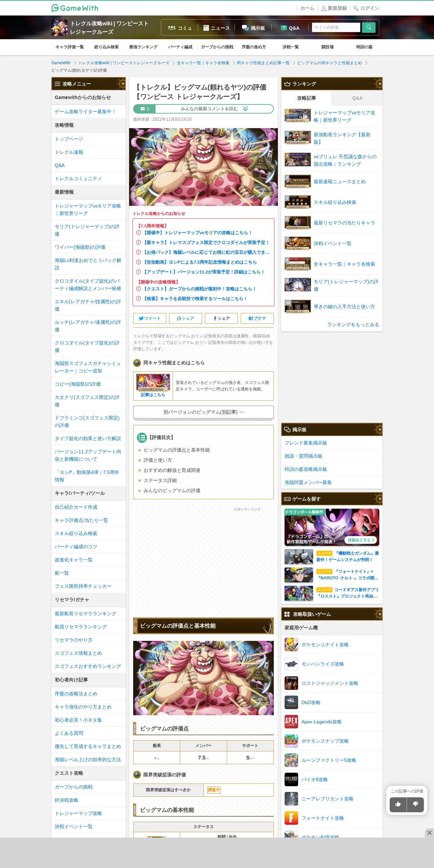Open the ニーアレプリカント攻略 icon
The image size is (434, 868).
291,799
